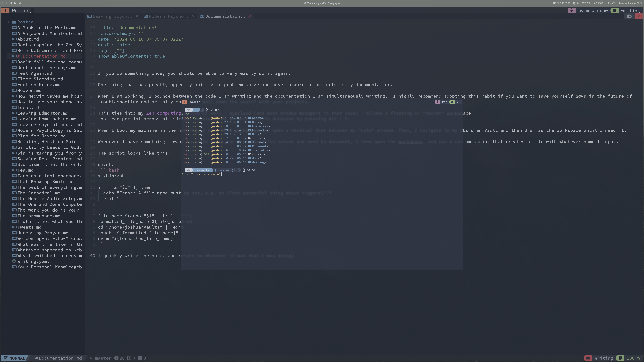The width and height of the screenshot is (644, 362).
Task: Select workspace IV in the top bar
Action: 15,3
